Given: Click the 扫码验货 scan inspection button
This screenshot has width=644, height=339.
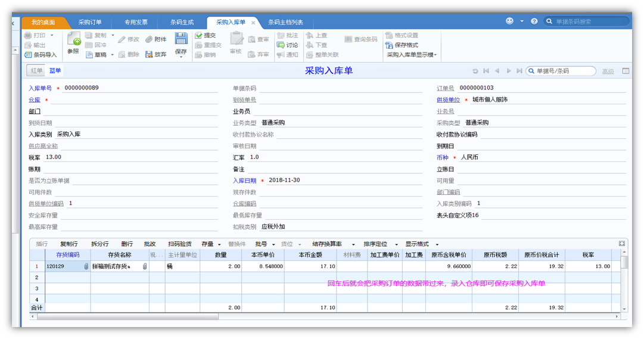Looking at the screenshot, I should coord(179,244).
